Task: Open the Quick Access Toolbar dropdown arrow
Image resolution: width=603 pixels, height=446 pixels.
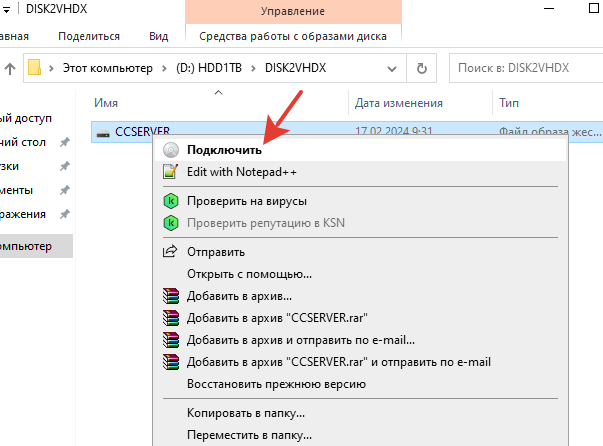Action: pyautogui.click(x=6, y=10)
